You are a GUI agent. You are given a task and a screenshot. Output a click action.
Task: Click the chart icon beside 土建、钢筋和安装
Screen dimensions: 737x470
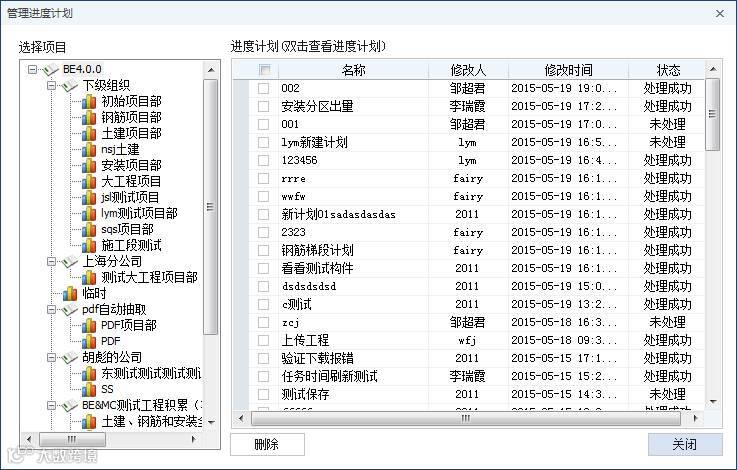[x=89, y=421]
